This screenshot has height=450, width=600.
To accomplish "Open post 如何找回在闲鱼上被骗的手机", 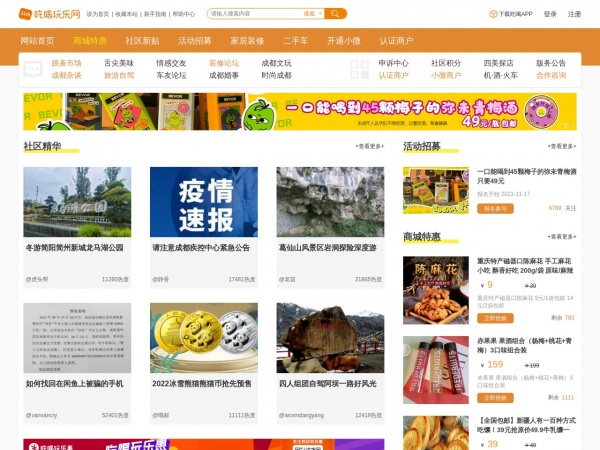I will [x=75, y=384].
